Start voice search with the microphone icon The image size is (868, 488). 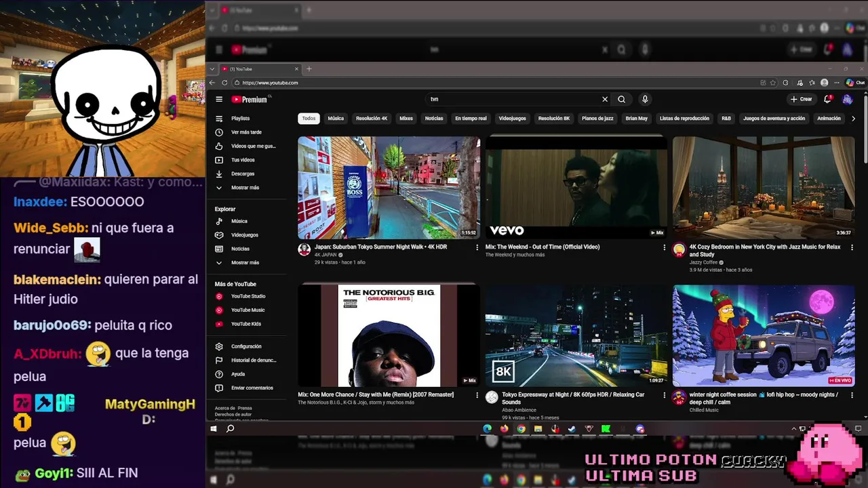click(x=645, y=99)
